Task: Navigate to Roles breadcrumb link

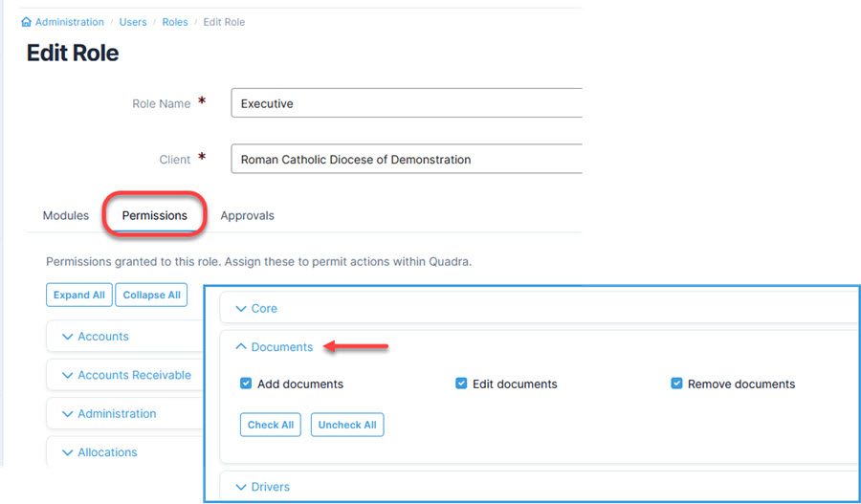Action: [x=175, y=22]
